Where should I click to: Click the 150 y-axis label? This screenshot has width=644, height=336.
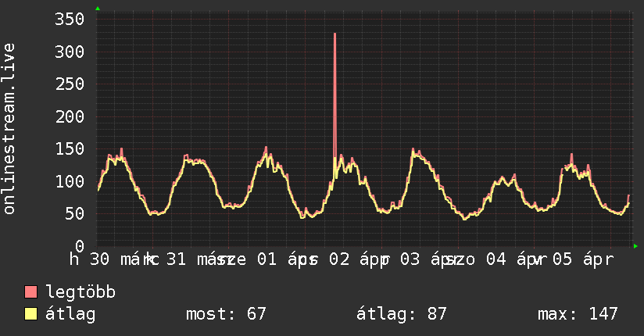70,148
